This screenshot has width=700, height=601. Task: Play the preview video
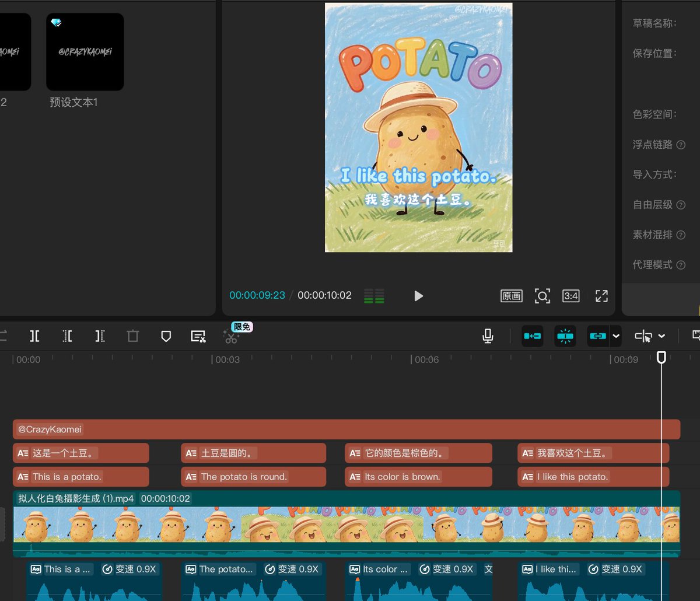(x=418, y=296)
